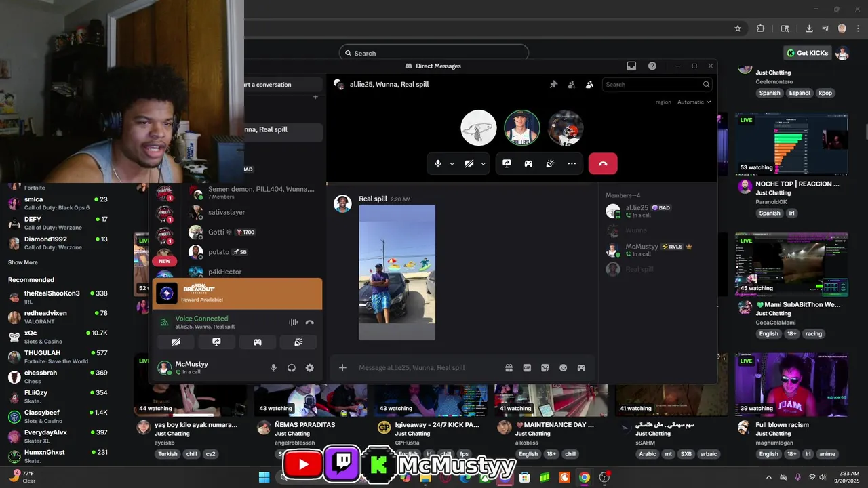This screenshot has width=868, height=488.
Task: Turn on camera in voice panel
Action: (176, 342)
